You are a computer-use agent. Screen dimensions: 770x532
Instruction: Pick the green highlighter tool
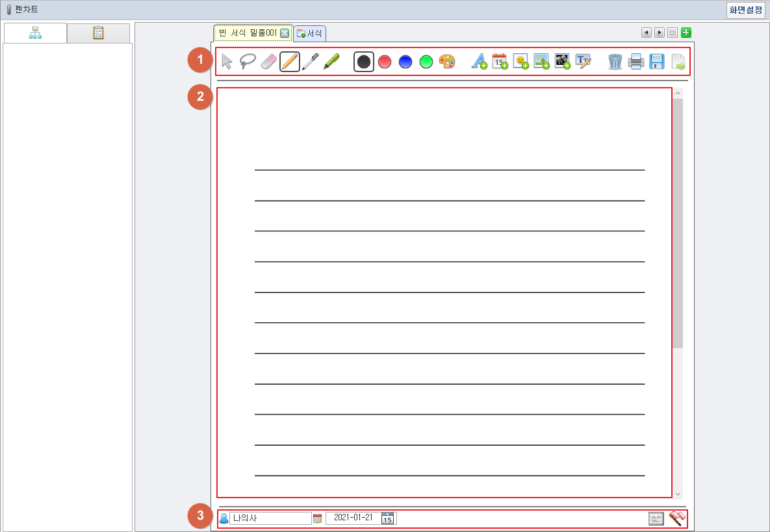[x=331, y=62]
